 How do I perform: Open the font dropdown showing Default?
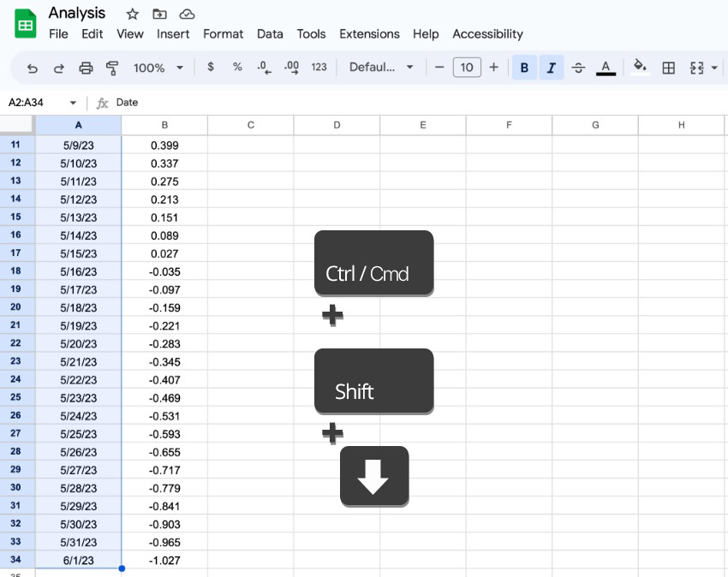click(381, 67)
